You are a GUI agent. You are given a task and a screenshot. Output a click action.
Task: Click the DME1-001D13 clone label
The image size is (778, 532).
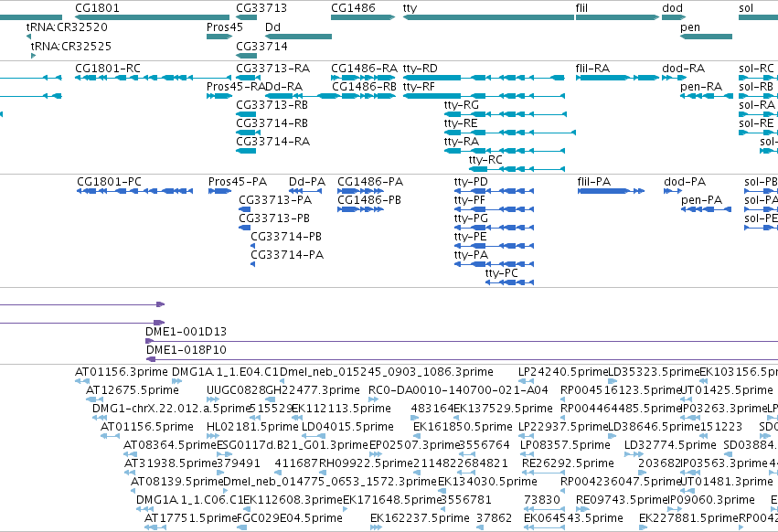pos(187,332)
